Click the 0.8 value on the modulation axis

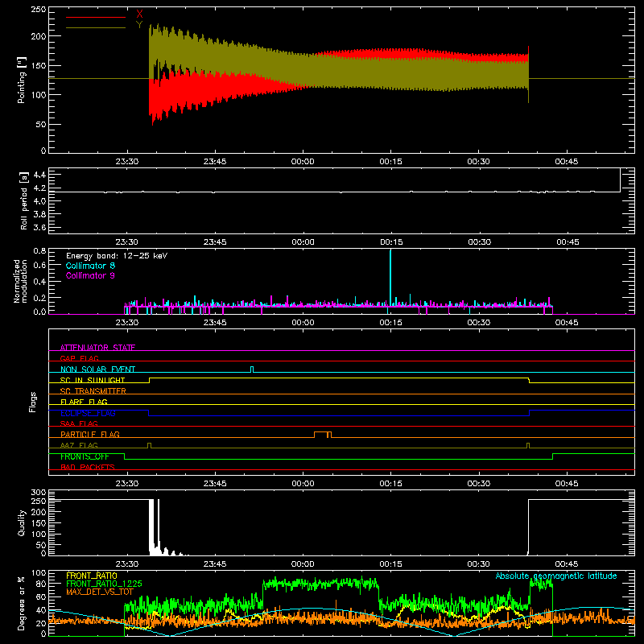[39, 251]
